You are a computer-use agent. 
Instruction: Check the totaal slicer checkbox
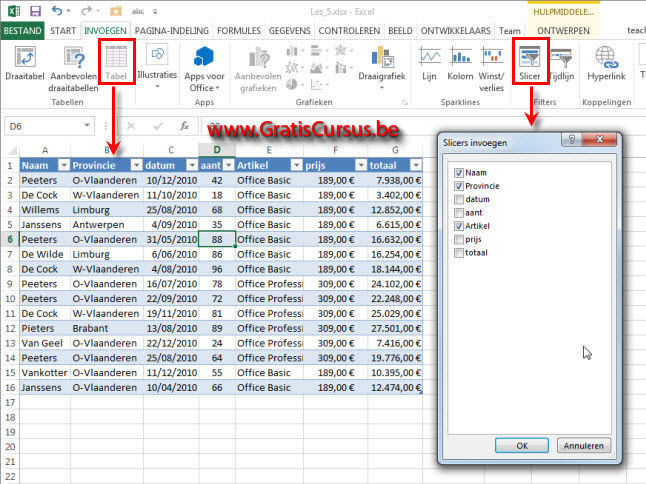click(459, 253)
